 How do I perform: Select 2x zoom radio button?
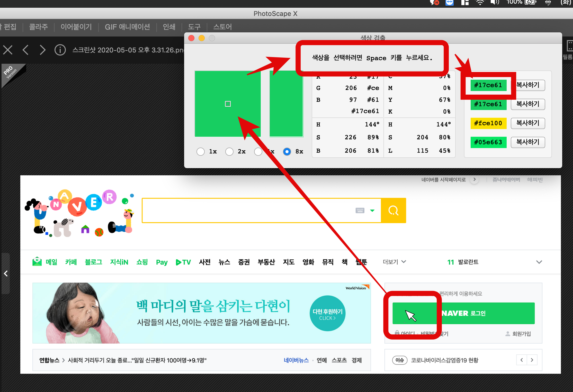click(229, 152)
